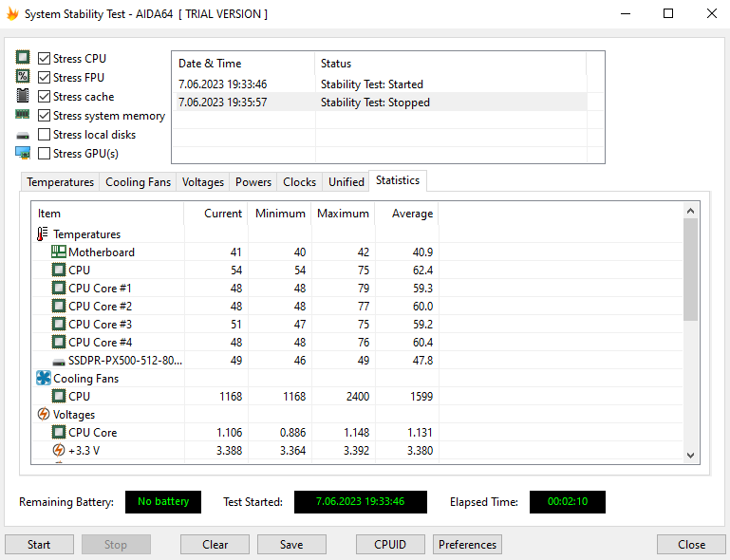Select the 'Stability Test: Stopped' log row
Screen dimensions: 730x560
coord(380,103)
